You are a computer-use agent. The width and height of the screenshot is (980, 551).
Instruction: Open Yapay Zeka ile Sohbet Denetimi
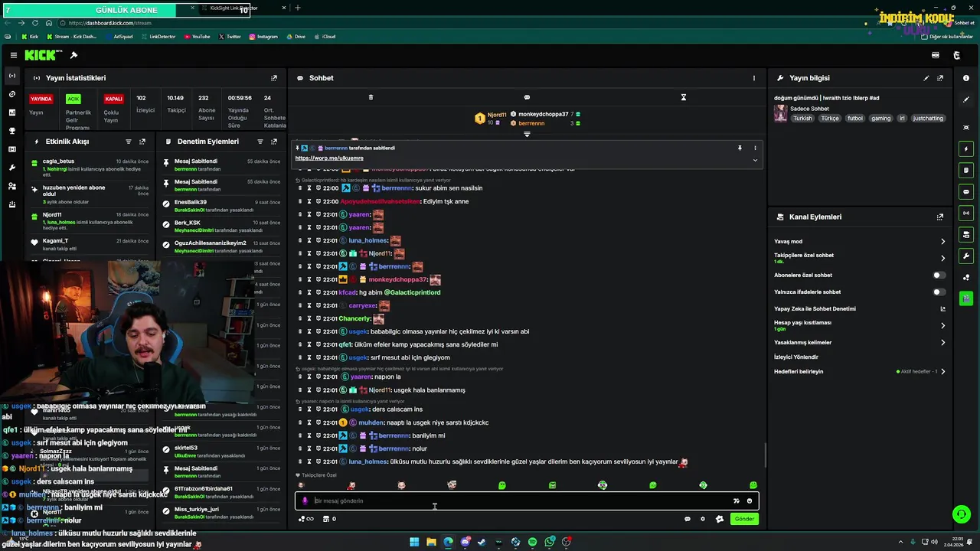(858, 309)
